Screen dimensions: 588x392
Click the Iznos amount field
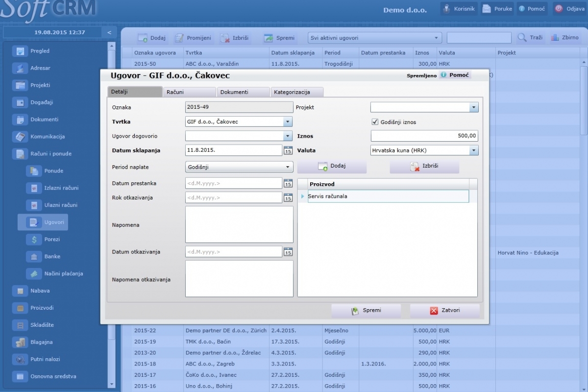pyautogui.click(x=424, y=136)
